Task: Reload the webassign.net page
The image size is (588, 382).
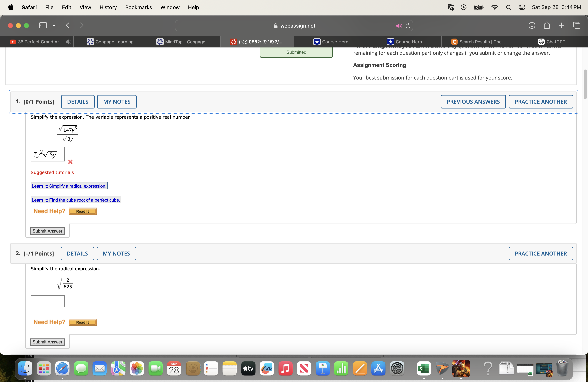Action: tap(408, 26)
